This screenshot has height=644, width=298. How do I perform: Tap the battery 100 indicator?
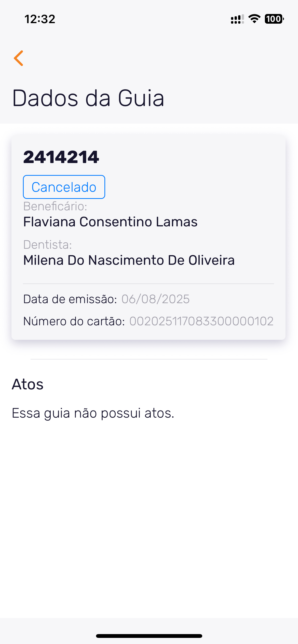coord(274,19)
